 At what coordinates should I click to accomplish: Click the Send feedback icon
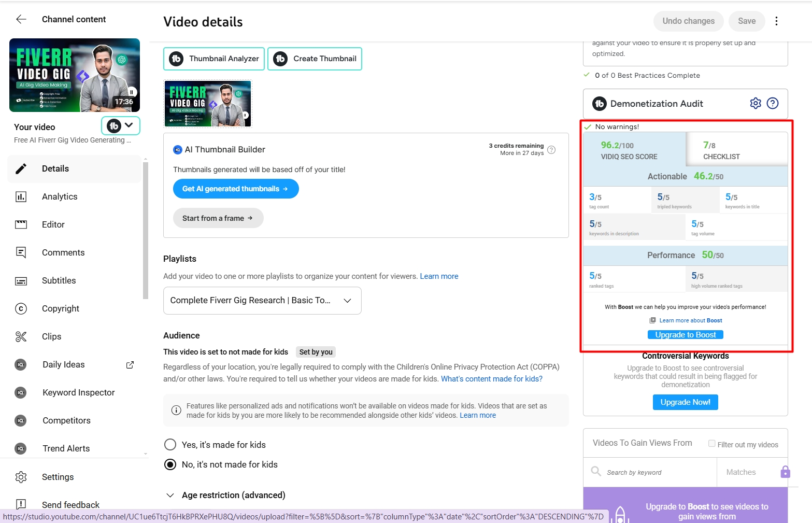click(21, 504)
